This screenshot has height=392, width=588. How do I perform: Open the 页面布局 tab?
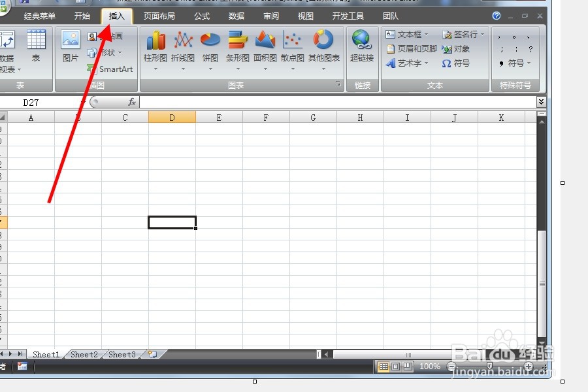click(x=159, y=16)
